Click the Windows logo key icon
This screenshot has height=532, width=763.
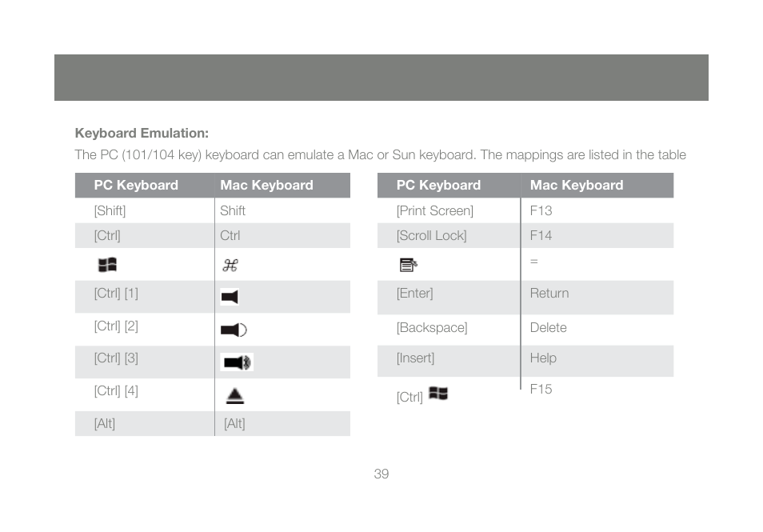[107, 265]
